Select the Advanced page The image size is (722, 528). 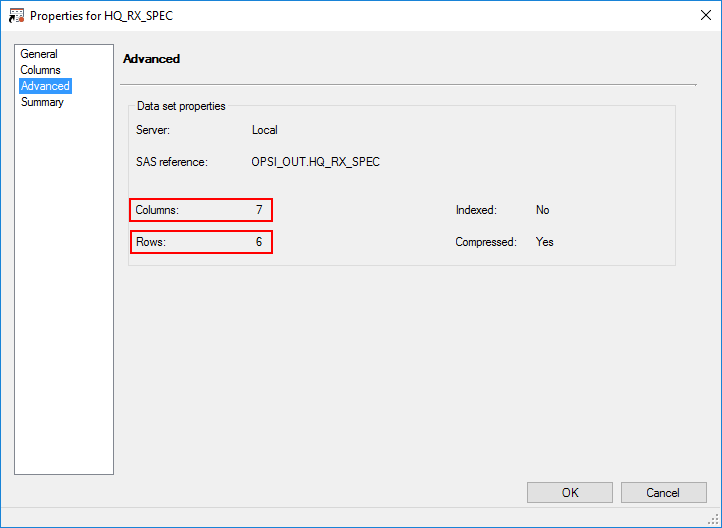click(45, 86)
